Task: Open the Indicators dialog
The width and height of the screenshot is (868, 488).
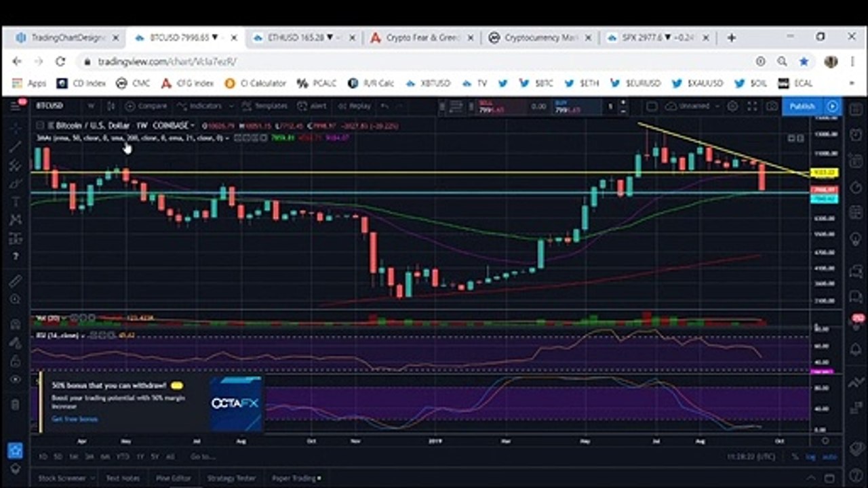Action: tap(199, 106)
